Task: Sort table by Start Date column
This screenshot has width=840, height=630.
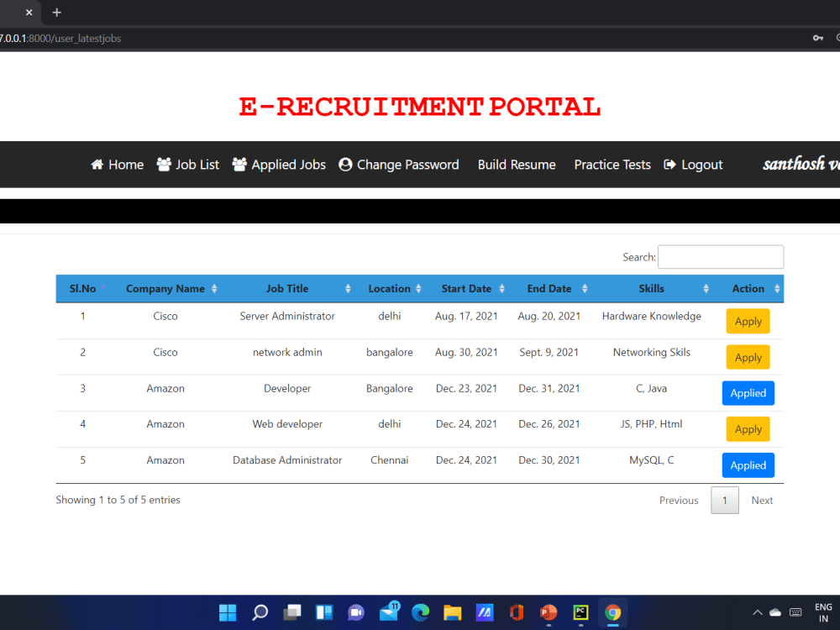Action: coord(466,289)
